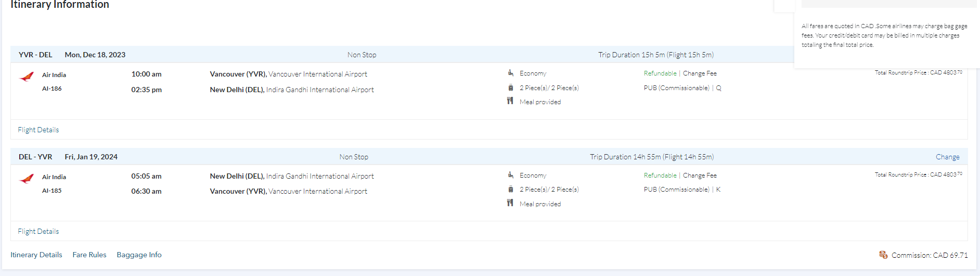This screenshot has width=980, height=276.
Task: Click the Economy seat icon on DEL-YVR flight
Action: tap(511, 175)
